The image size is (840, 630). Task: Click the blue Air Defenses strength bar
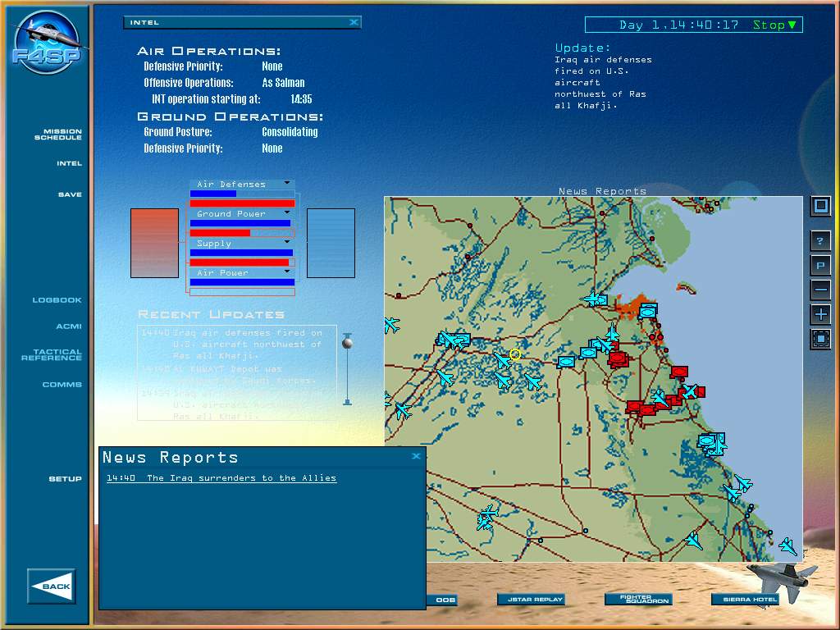tap(213, 194)
